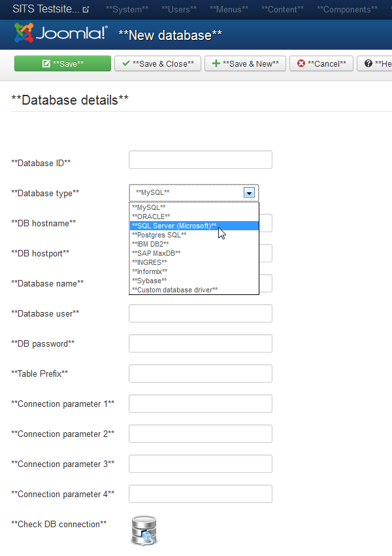Screen dimensions: 392x556
Task: Choose SQL Server (Microsoft) option
Action: click(x=174, y=226)
